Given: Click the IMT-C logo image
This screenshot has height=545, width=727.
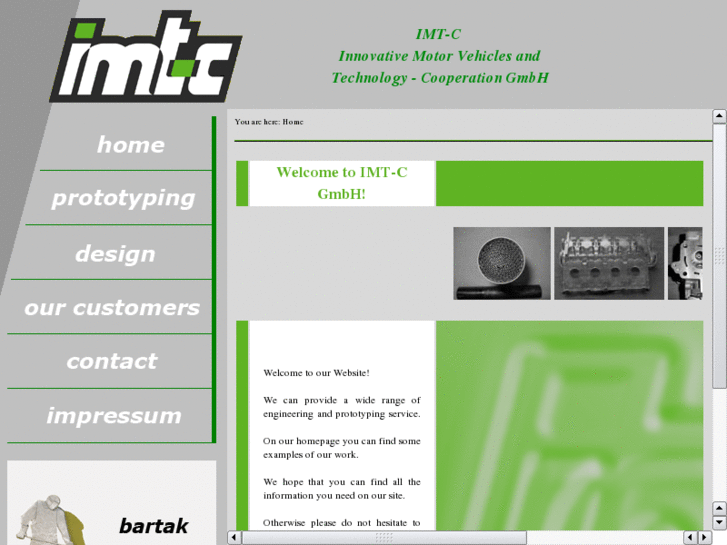Looking at the screenshot, I should pyautogui.click(x=146, y=56).
